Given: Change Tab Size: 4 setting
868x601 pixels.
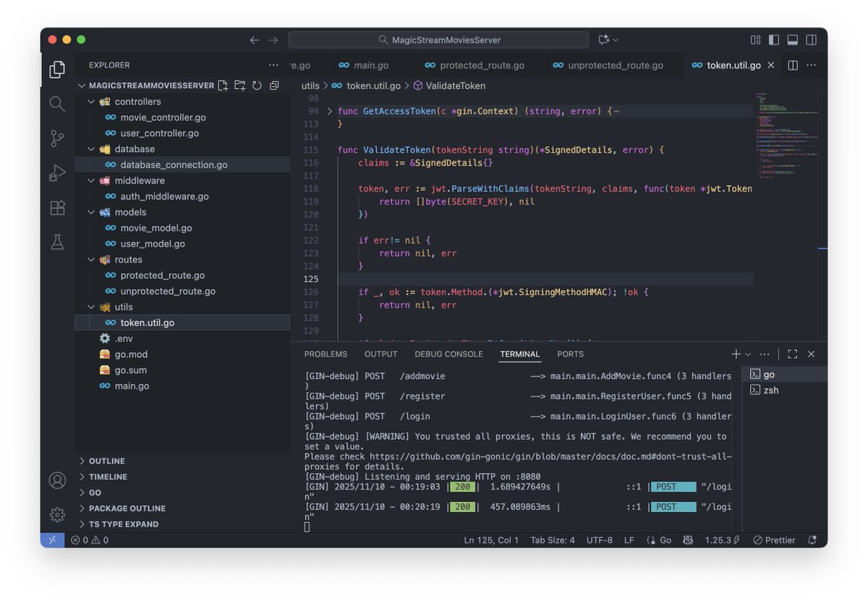Looking at the screenshot, I should click(553, 540).
